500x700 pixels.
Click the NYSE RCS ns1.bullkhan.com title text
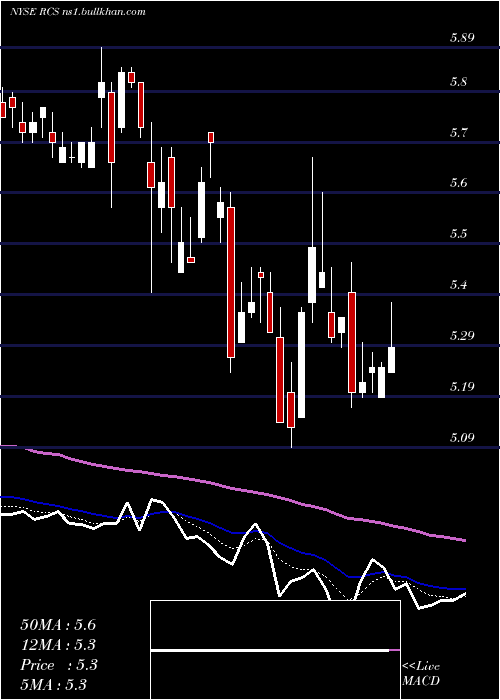click(78, 12)
